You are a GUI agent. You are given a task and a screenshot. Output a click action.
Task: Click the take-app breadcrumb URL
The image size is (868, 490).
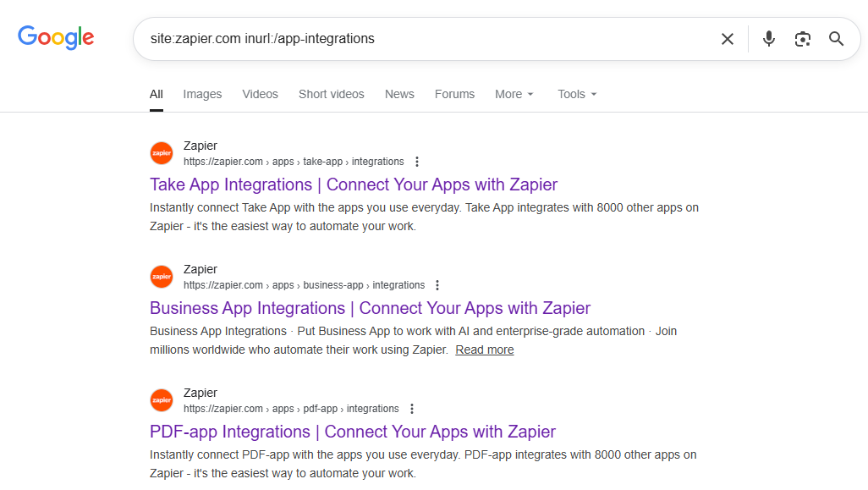pos(294,162)
